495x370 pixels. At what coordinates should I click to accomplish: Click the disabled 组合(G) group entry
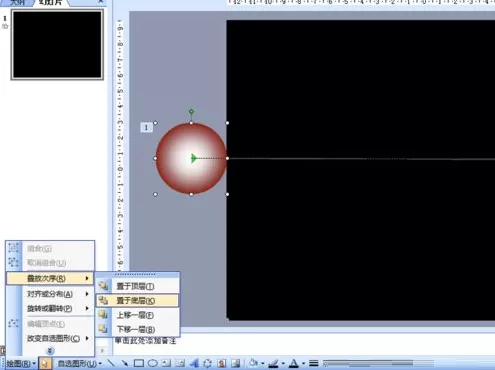[50, 248]
